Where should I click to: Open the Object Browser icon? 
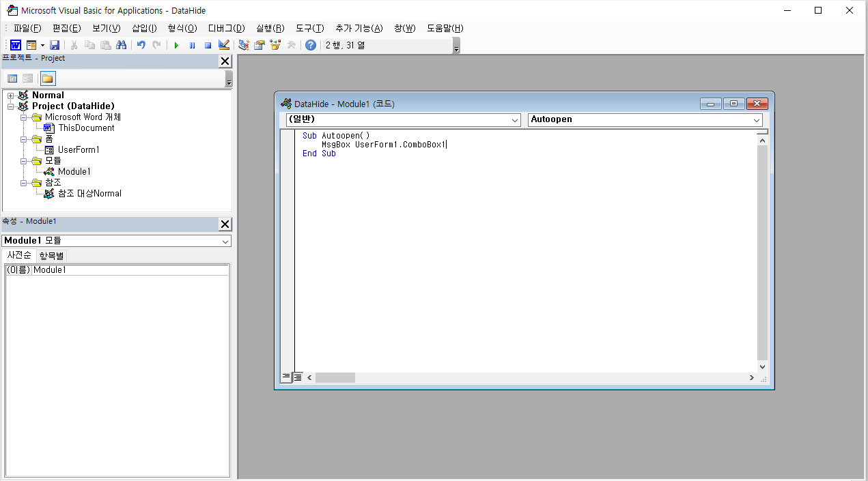(275, 45)
